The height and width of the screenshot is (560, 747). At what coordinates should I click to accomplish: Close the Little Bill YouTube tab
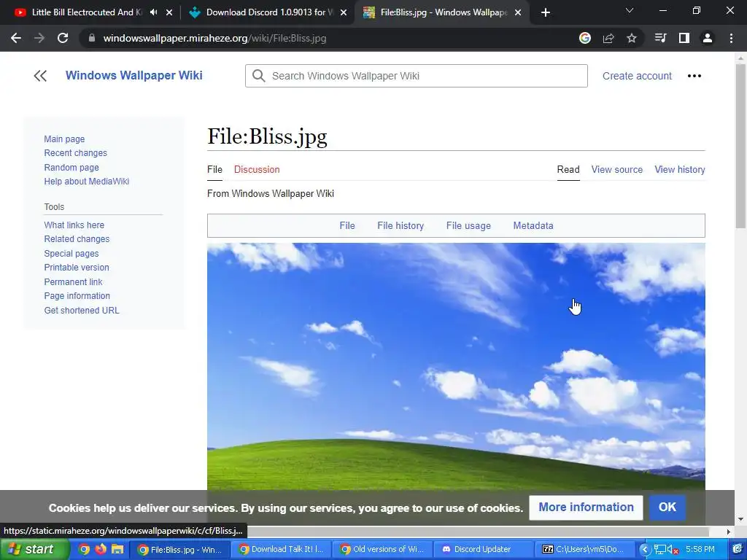click(x=169, y=12)
